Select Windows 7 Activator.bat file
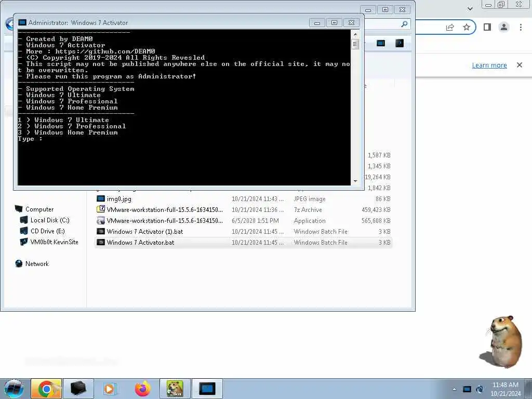The width and height of the screenshot is (532, 399). [244, 242]
